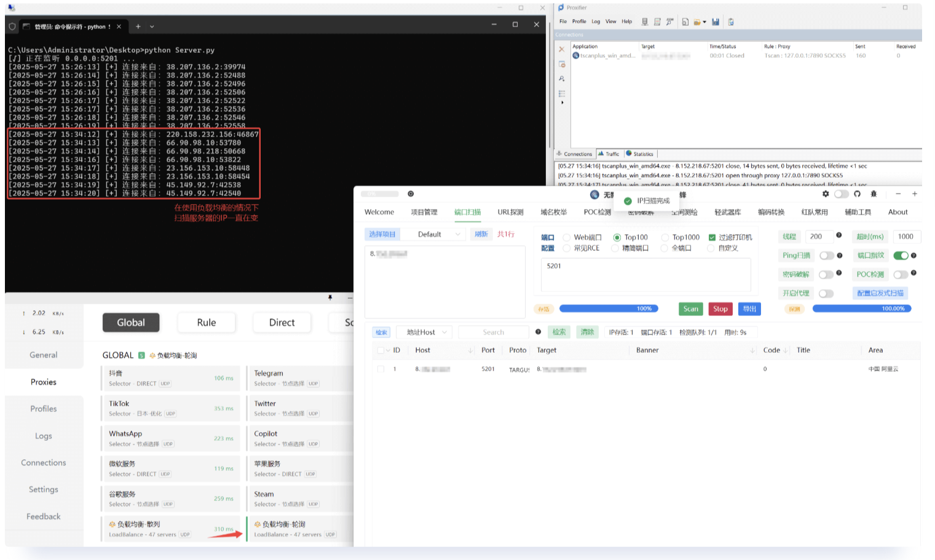Enable the POC检测 switch
Viewport: 935px width, 560px height.
point(901,275)
